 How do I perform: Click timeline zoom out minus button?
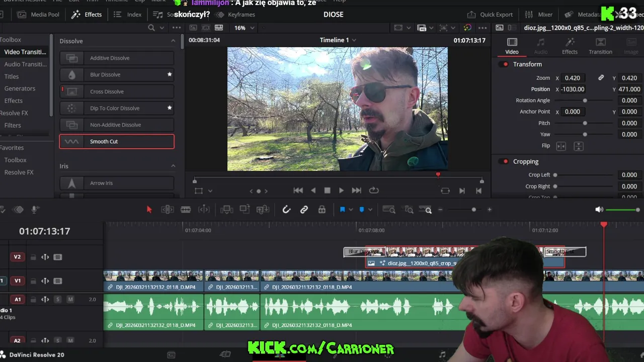pyautogui.click(x=440, y=210)
